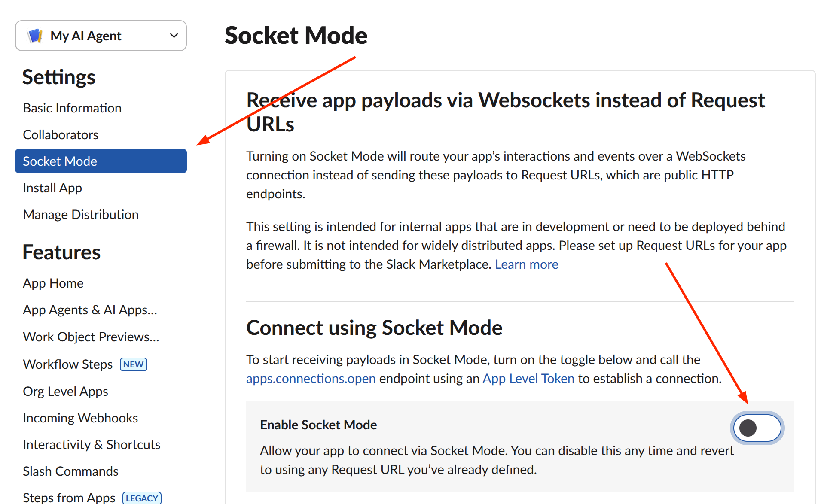Open Manage Distribution settings
Image resolution: width=824 pixels, height=504 pixels.
(80, 214)
